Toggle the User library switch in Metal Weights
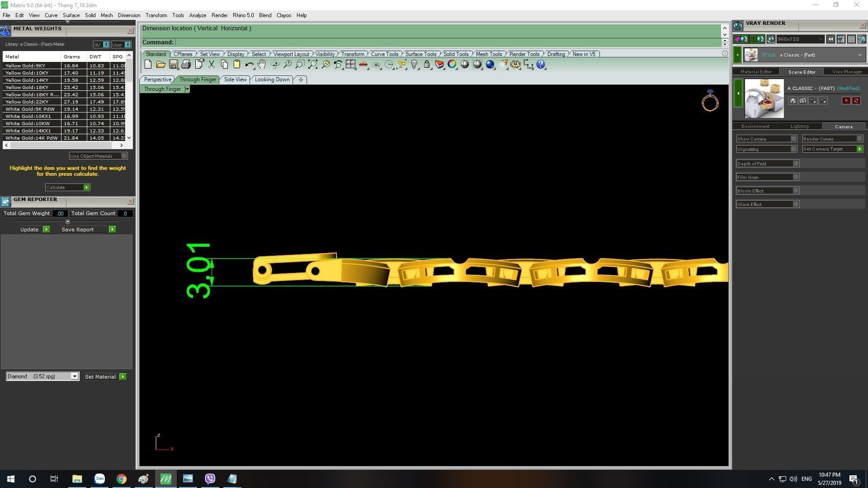 121,45
